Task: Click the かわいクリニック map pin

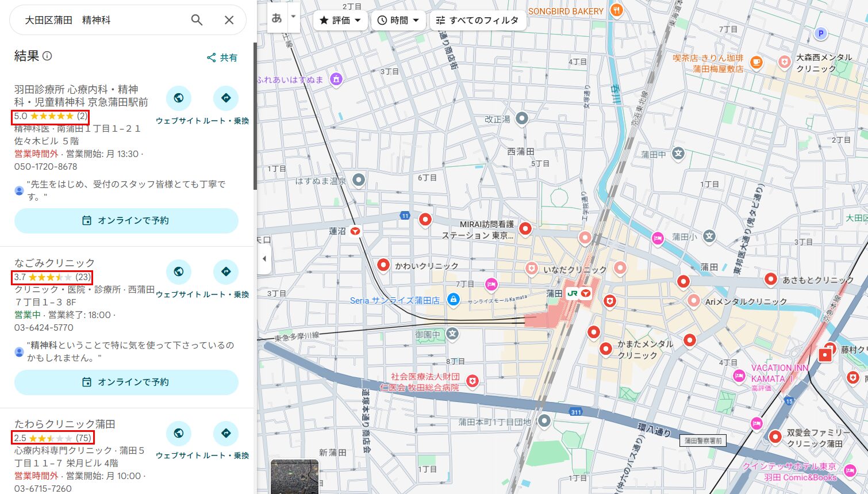Action: (383, 265)
